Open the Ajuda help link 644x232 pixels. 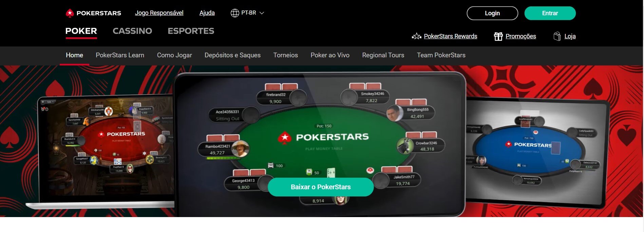pyautogui.click(x=207, y=13)
